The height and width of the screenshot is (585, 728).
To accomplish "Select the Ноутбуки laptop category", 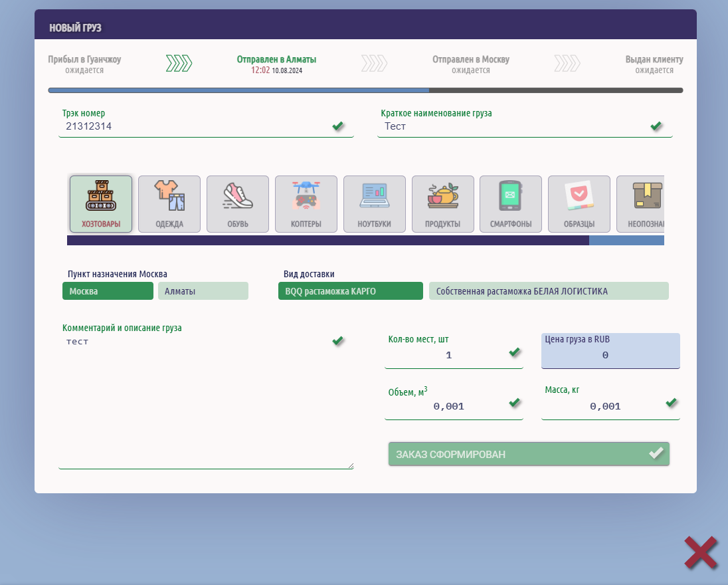I will (374, 204).
